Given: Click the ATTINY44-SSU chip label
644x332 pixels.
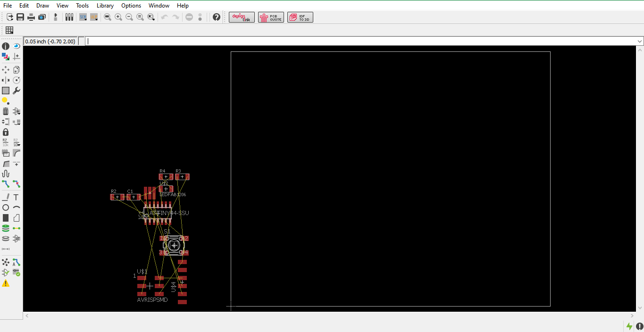Looking at the screenshot, I should [169, 213].
